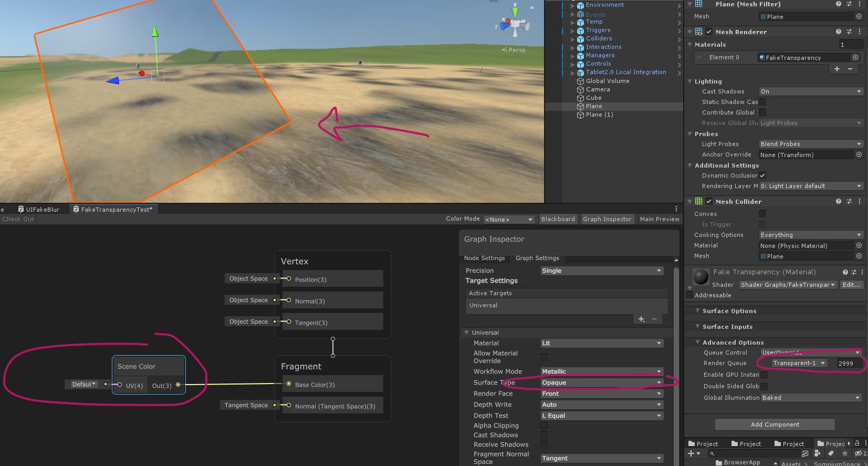Switch to the Node Settings tab
The width and height of the screenshot is (868, 466).
coord(484,258)
